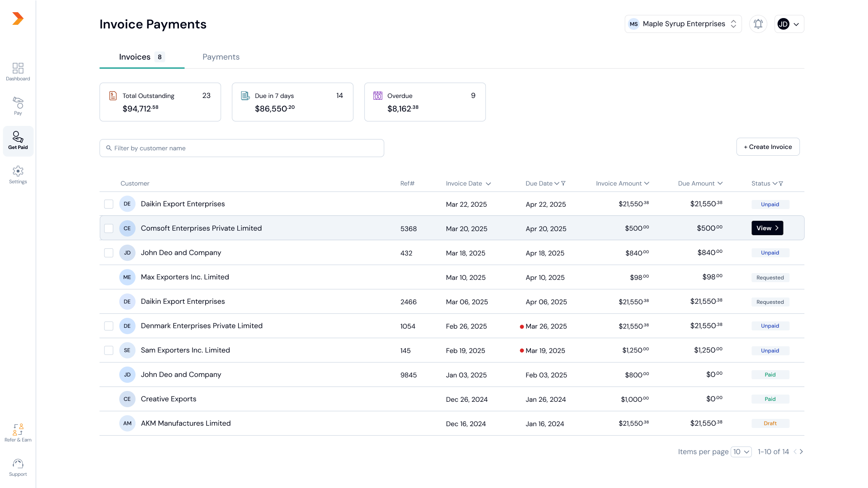Focus the Filter by customer name field

pos(242,148)
